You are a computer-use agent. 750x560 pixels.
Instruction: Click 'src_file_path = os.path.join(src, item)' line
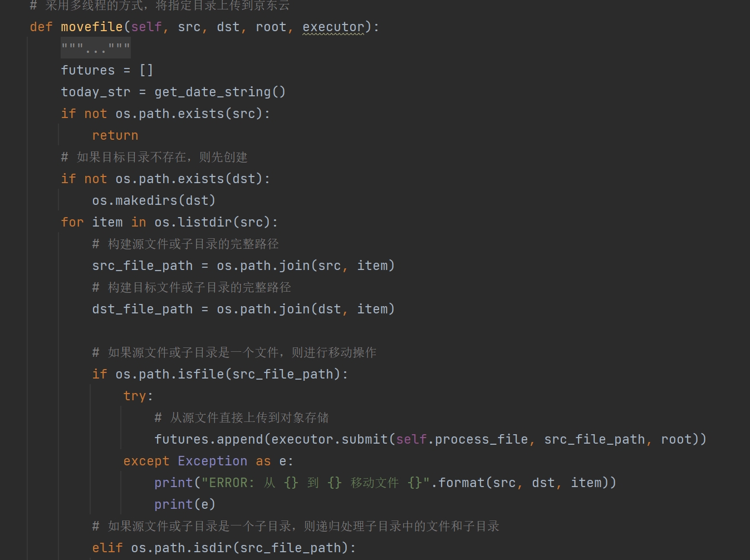tap(243, 266)
